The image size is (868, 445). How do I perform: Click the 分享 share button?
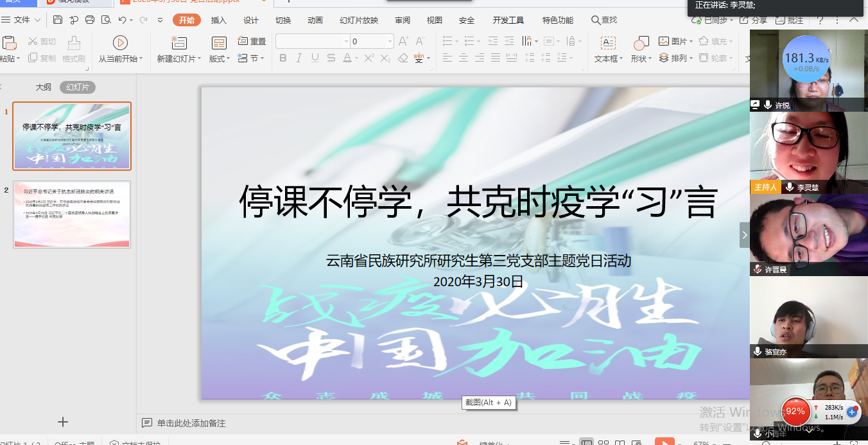[x=754, y=20]
